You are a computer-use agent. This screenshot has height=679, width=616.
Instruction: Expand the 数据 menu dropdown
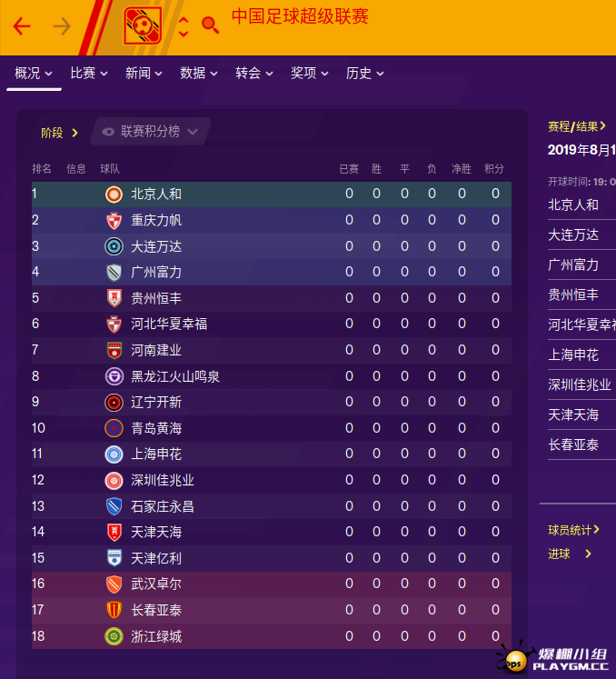click(x=198, y=74)
